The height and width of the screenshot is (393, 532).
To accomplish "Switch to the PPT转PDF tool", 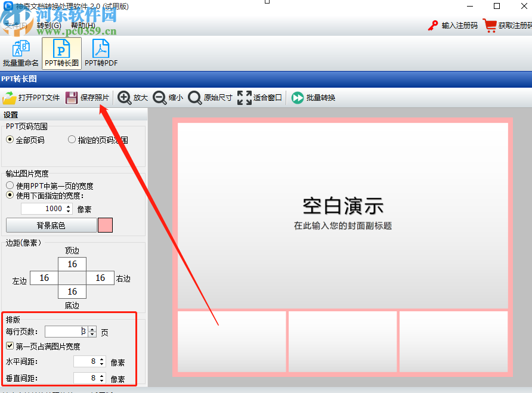I will tap(100, 52).
